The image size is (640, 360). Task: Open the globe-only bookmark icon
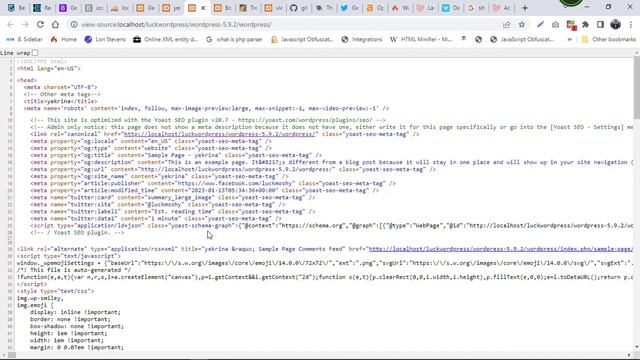click(x=478, y=39)
